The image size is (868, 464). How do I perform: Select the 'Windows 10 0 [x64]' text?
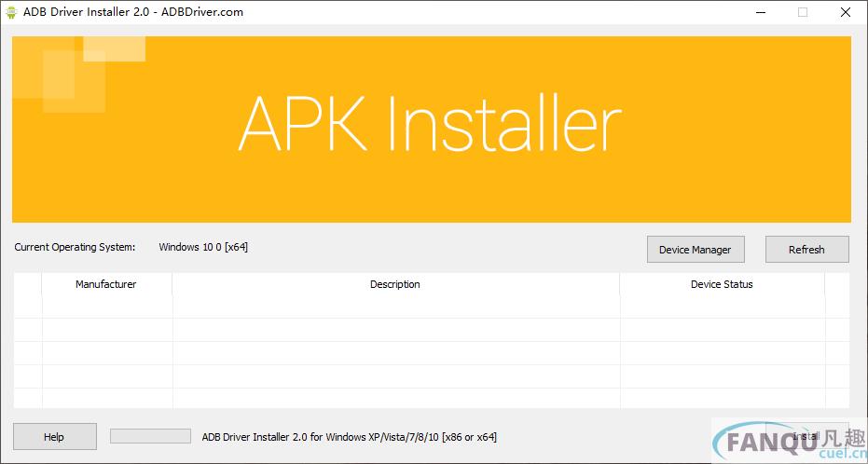[x=203, y=247]
